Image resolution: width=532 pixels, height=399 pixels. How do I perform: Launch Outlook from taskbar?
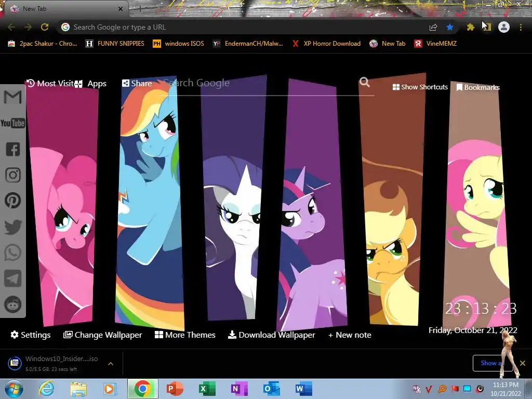(271, 389)
